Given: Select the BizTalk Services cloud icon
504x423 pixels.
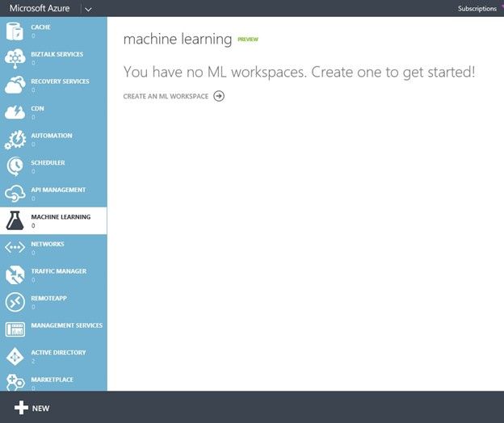Looking at the screenshot, I should 15,58.
